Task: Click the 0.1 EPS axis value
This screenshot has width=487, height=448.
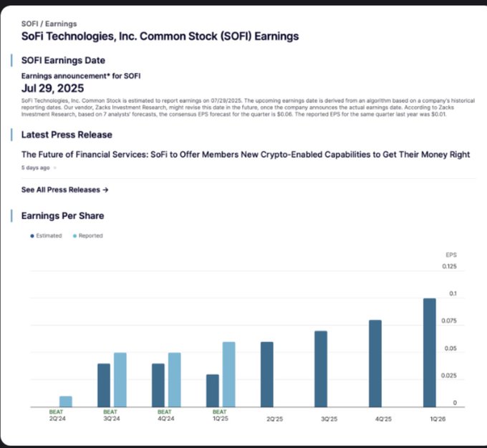Action: [453, 293]
